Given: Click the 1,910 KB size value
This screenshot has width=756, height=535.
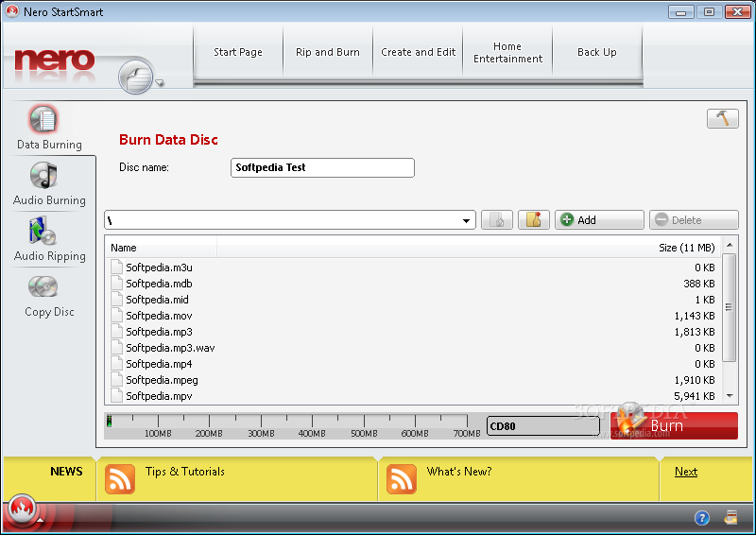Looking at the screenshot, I should [695, 380].
